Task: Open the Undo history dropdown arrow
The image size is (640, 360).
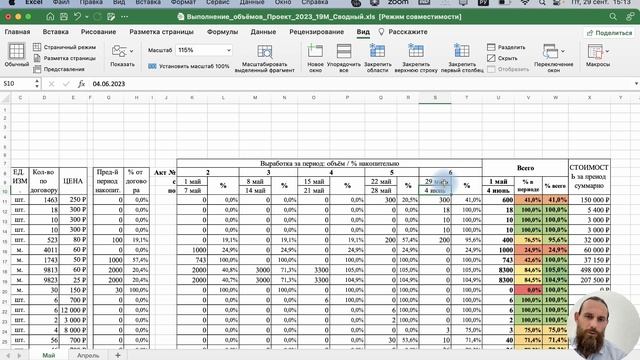Action: (x=87, y=17)
